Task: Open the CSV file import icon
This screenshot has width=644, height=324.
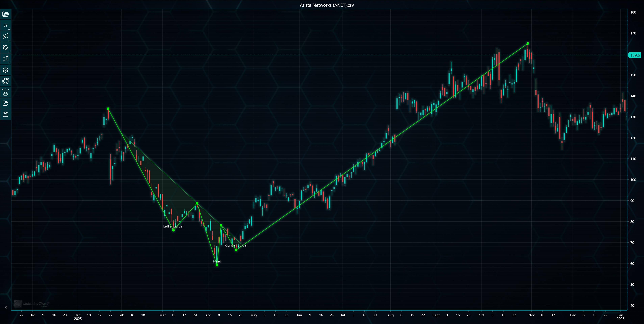Action: pos(6,14)
